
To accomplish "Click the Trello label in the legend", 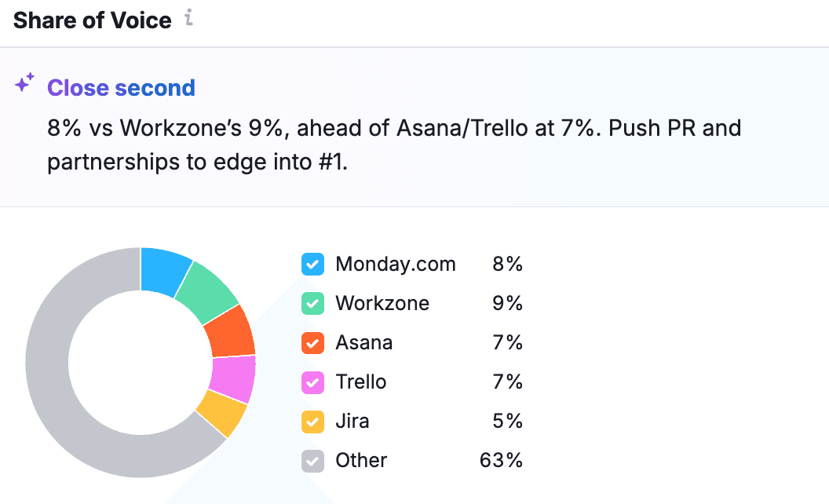I will pos(361,382).
